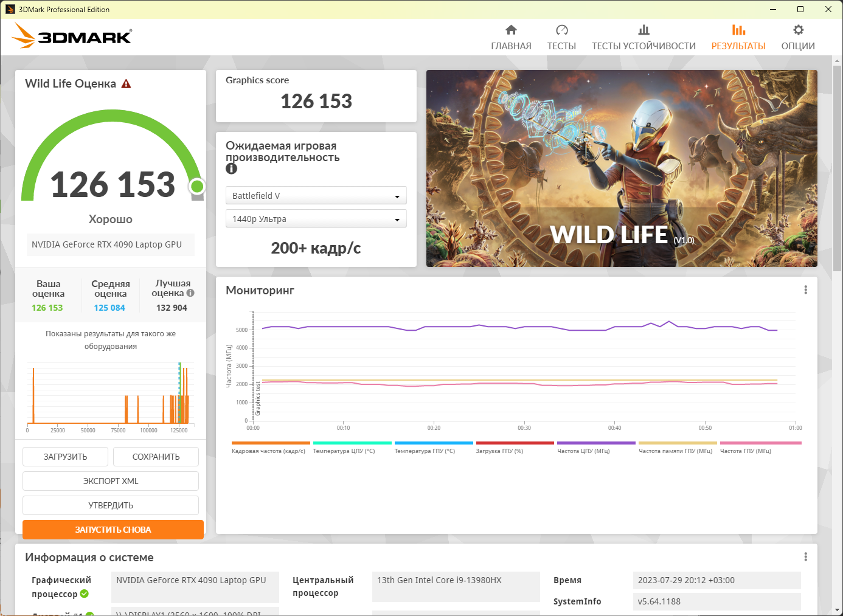This screenshot has width=843, height=616.
Task: Open the three-dot menu in Информация о системе
Action: pos(805,557)
